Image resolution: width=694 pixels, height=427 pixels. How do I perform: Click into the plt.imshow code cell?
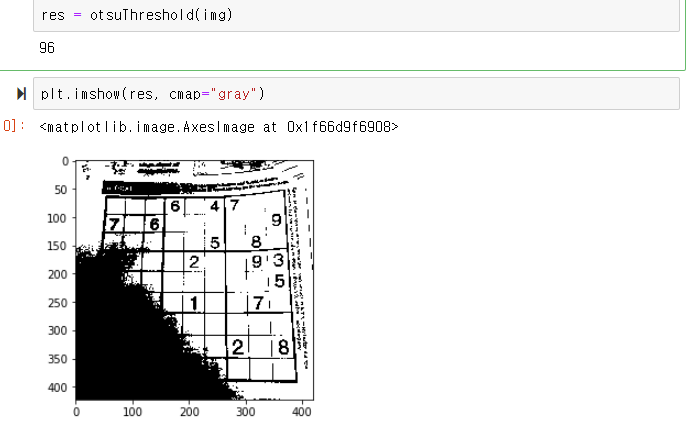pos(356,93)
